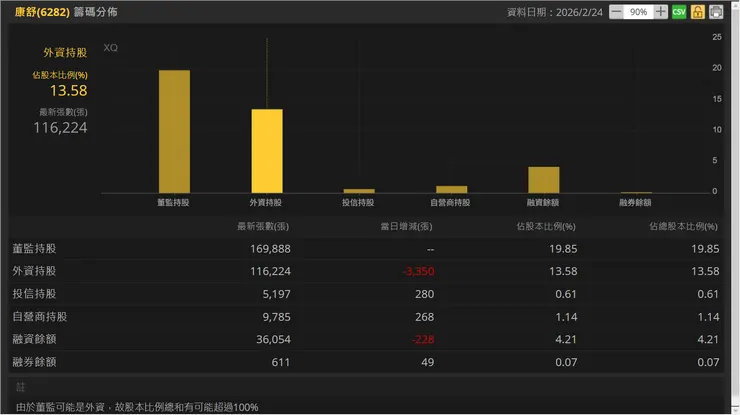
Task: Click the red -3,350 daily change value
Action: 419,271
